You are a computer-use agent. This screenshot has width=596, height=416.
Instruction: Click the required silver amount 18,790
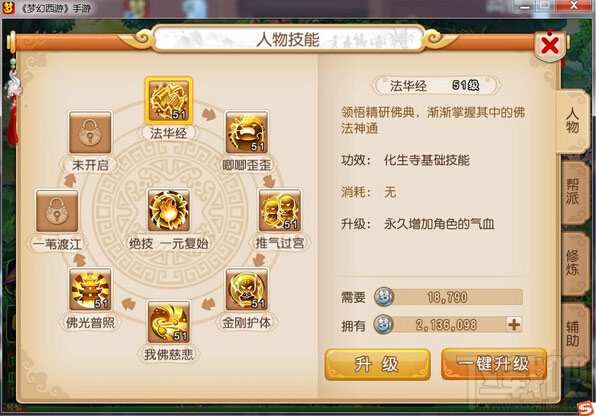448,297
